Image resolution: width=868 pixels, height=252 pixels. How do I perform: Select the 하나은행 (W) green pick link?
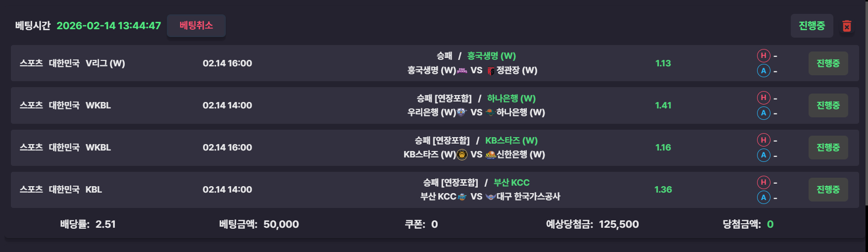click(x=511, y=99)
